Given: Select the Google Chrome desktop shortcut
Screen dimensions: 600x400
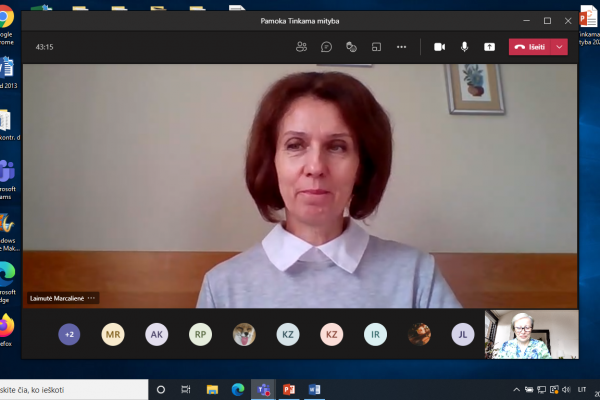Looking at the screenshot, I should point(7,25).
